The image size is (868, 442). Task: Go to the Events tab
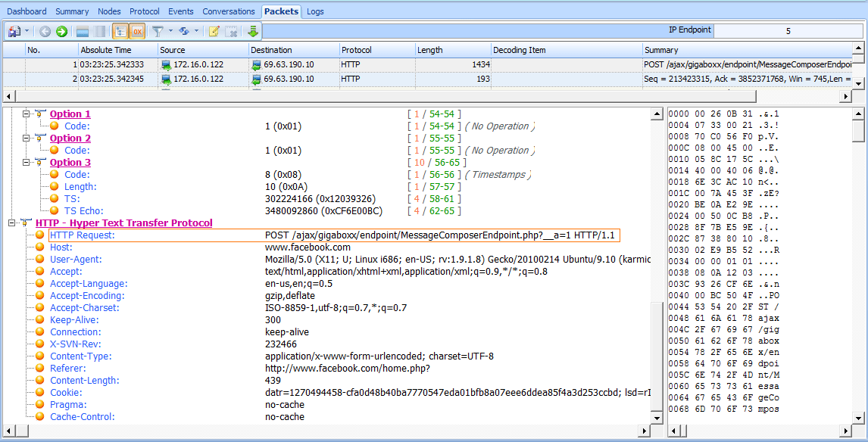(x=181, y=11)
